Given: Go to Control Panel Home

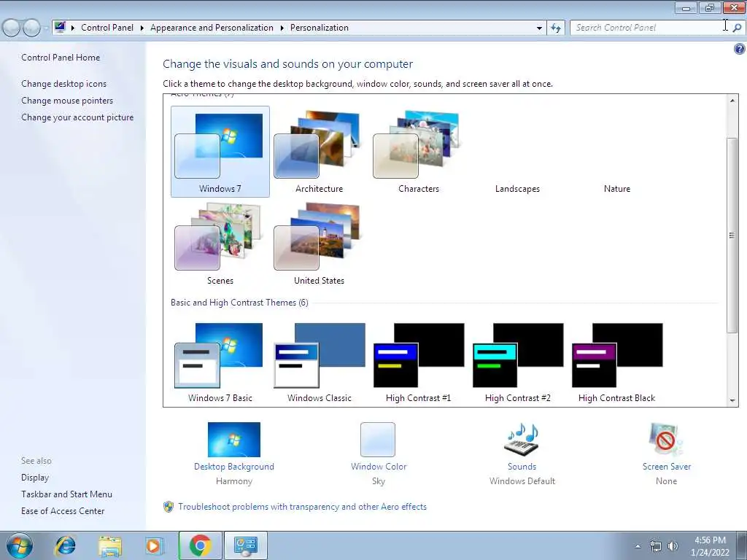Looking at the screenshot, I should click(x=61, y=58).
